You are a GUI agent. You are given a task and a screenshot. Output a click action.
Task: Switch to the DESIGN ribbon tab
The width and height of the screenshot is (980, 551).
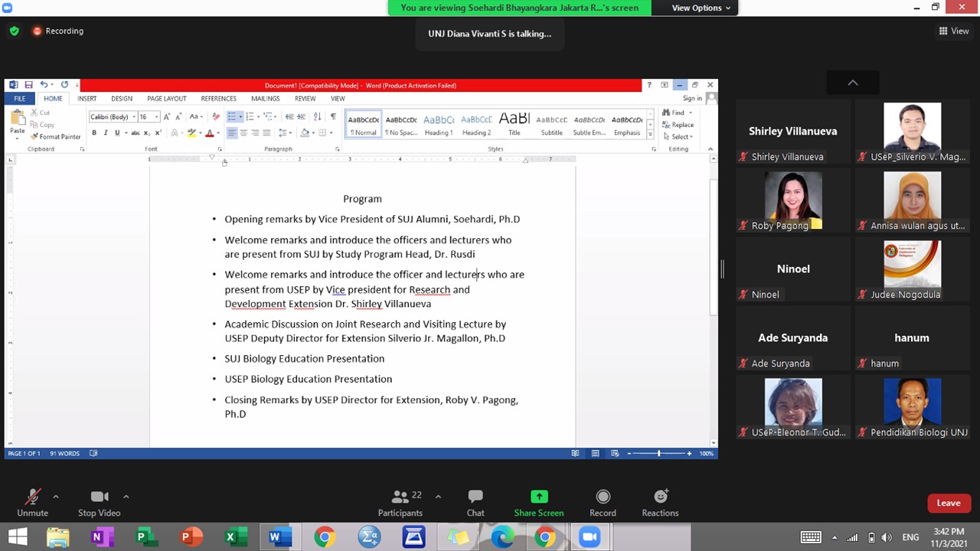pos(122,99)
